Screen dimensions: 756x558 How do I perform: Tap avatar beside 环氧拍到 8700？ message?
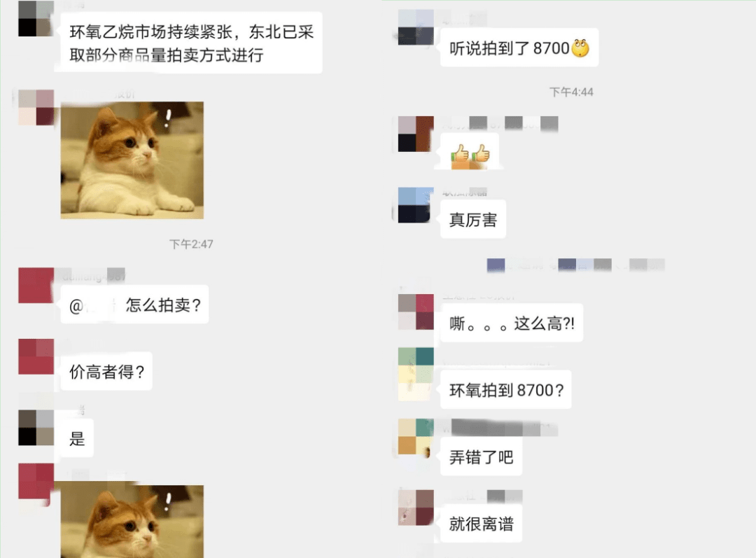click(x=416, y=374)
